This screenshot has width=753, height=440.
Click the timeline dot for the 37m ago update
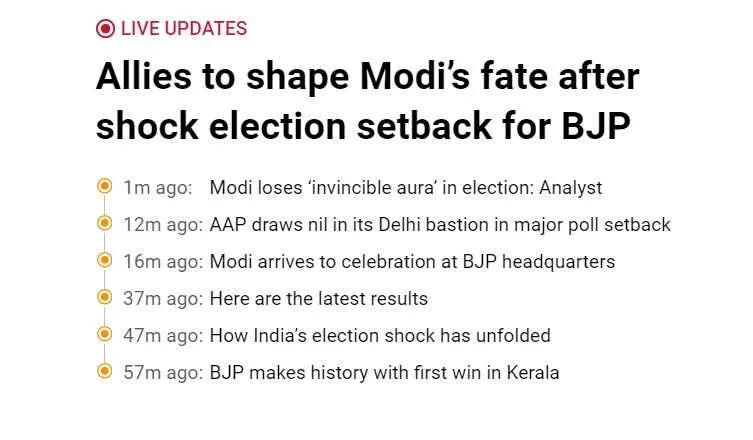(x=104, y=297)
